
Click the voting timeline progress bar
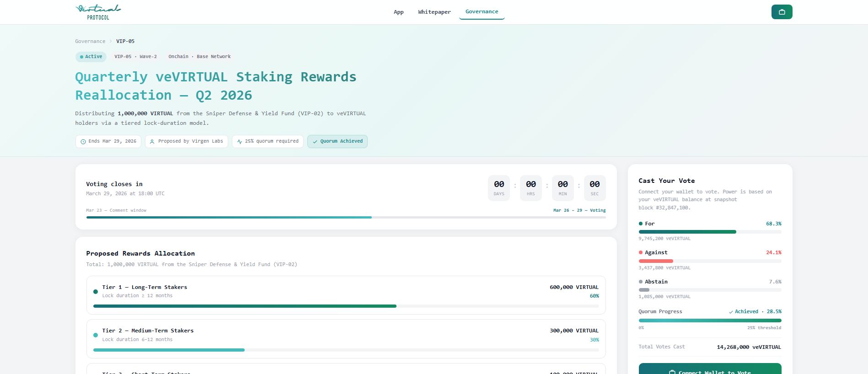[346, 218]
